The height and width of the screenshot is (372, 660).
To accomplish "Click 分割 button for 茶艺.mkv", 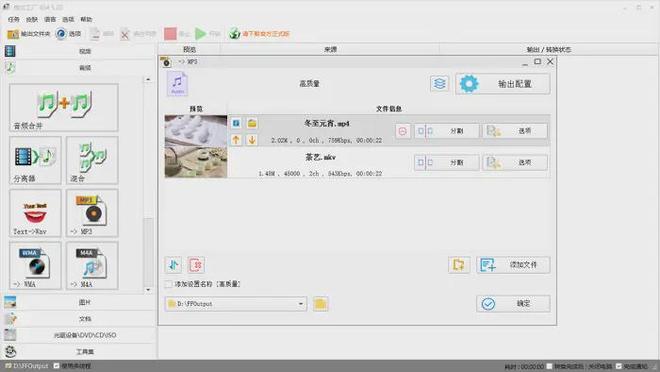I will pos(447,162).
